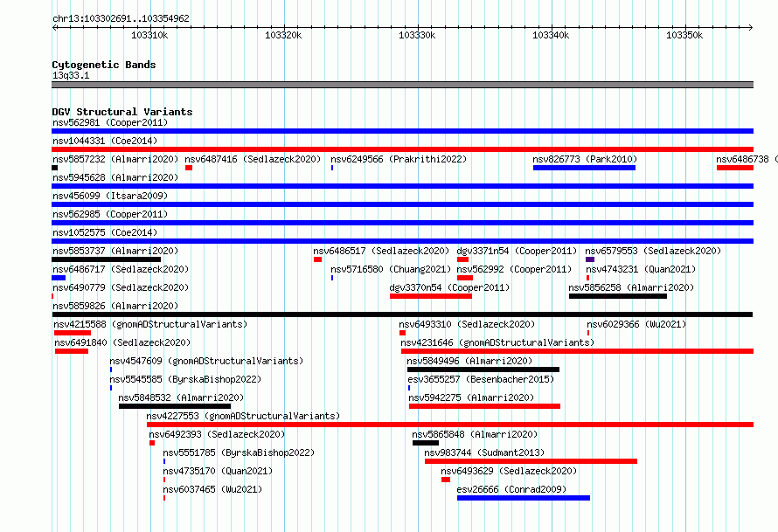Open nsv562992 (Cooper2011) variant

coord(514,269)
